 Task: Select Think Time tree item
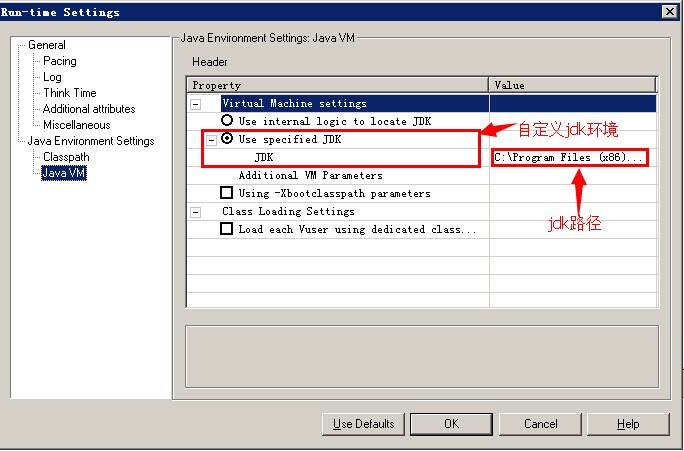tap(69, 93)
